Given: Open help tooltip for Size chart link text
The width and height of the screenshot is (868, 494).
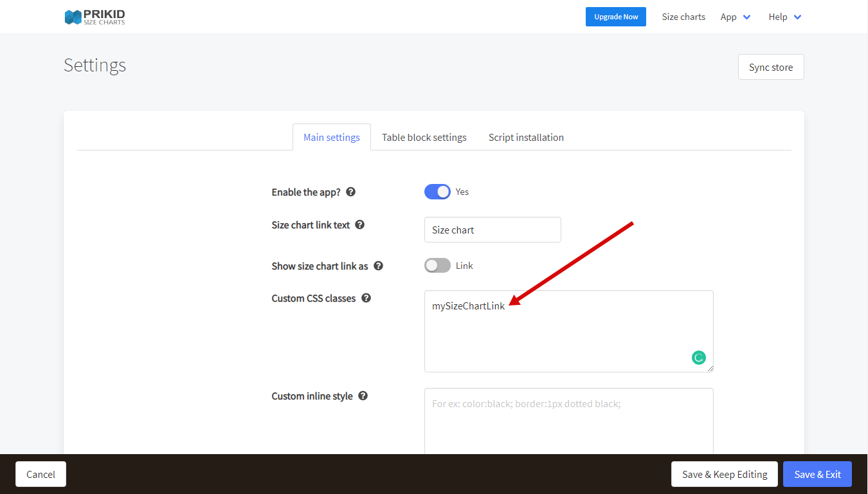Looking at the screenshot, I should (x=360, y=224).
